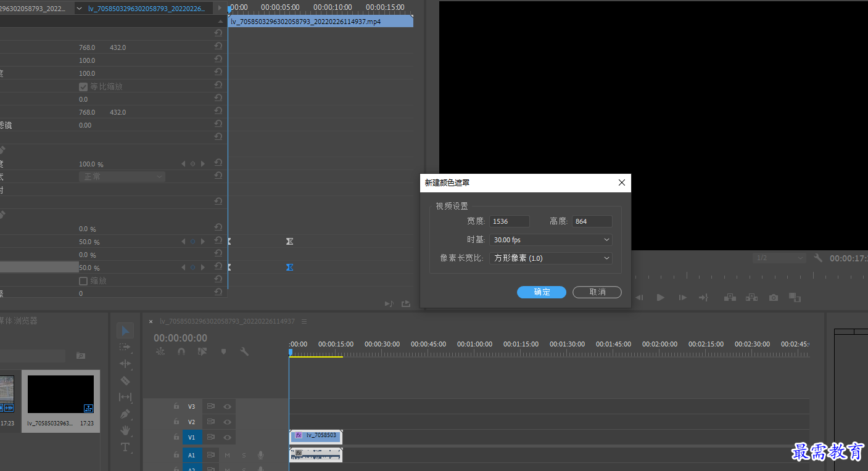Add a marker in timeline header
The image size is (868, 471).
point(223,351)
